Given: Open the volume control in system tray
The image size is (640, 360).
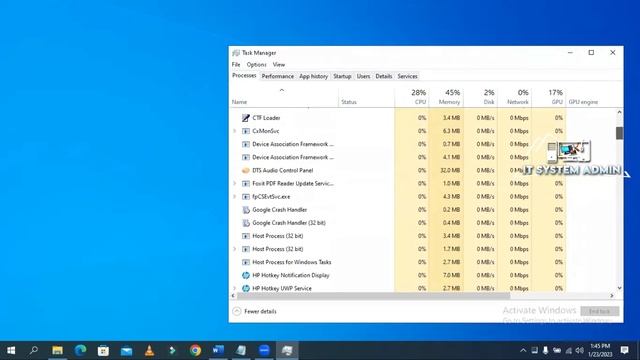Looking at the screenshot, I should (579, 351).
